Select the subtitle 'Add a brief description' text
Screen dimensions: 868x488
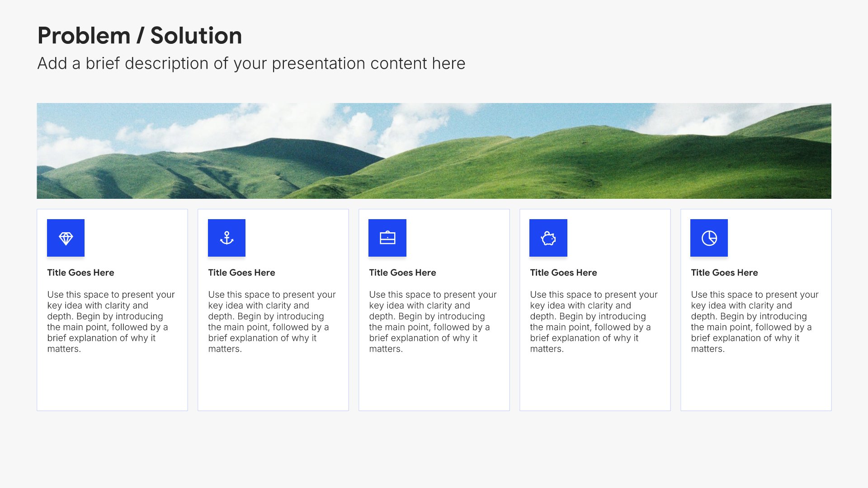[251, 64]
